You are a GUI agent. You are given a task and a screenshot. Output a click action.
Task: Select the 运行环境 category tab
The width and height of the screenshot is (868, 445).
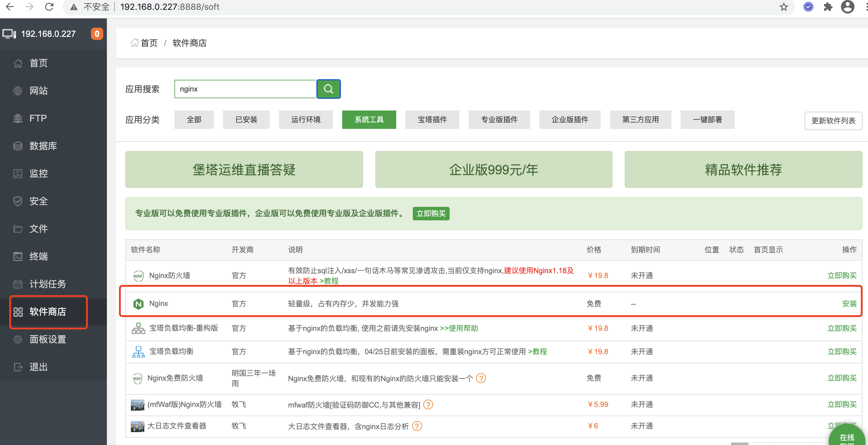(x=305, y=119)
